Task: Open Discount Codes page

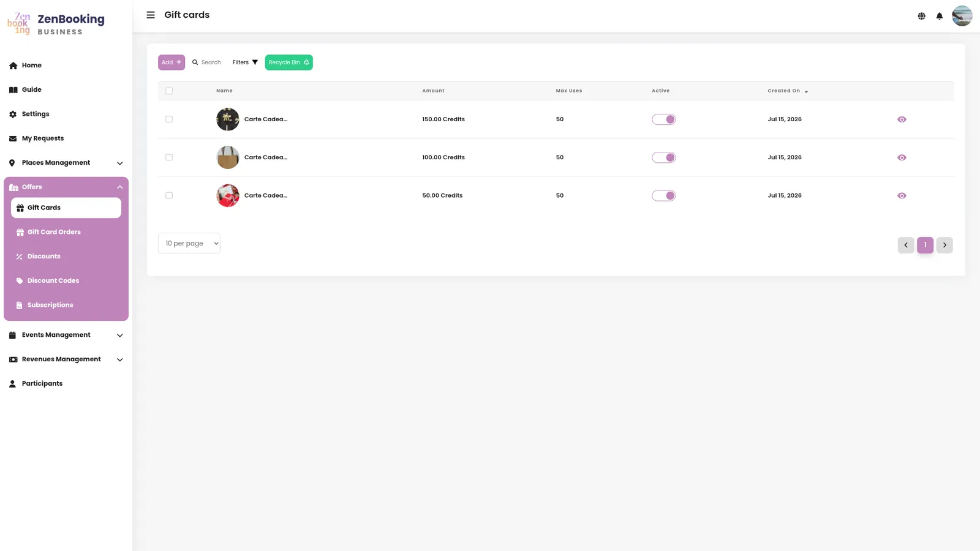Action: coord(66,280)
